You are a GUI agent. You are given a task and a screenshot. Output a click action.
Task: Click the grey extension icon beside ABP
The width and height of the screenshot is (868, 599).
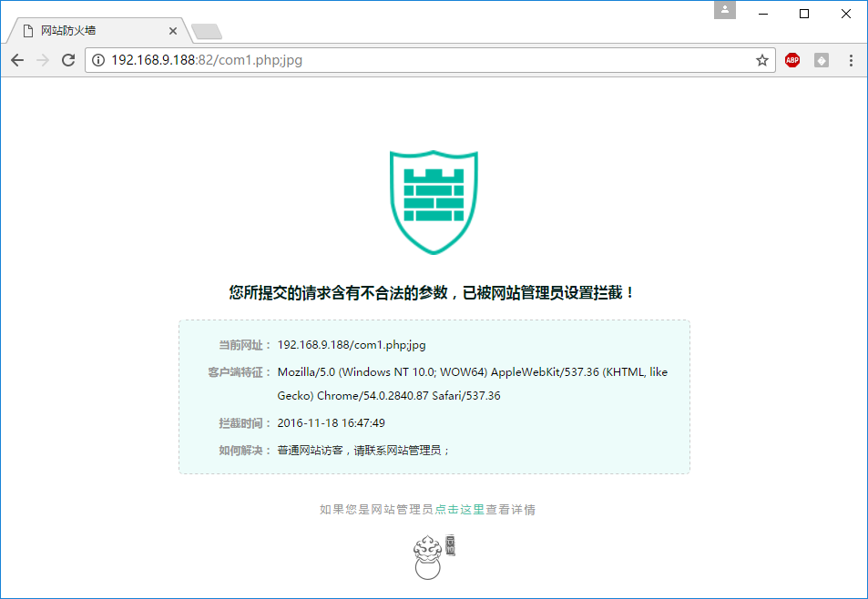[x=822, y=60]
